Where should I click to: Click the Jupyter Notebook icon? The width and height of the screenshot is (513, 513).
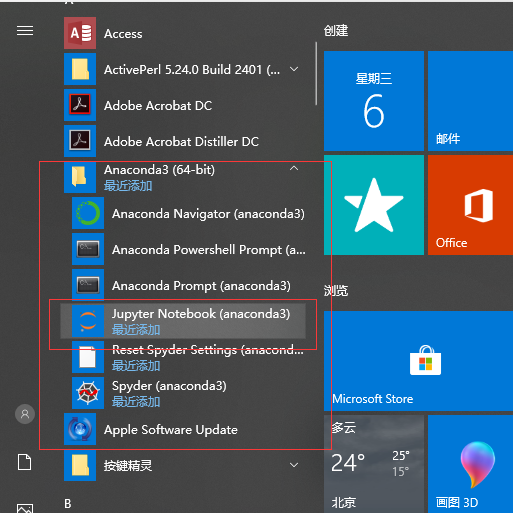[x=88, y=321]
